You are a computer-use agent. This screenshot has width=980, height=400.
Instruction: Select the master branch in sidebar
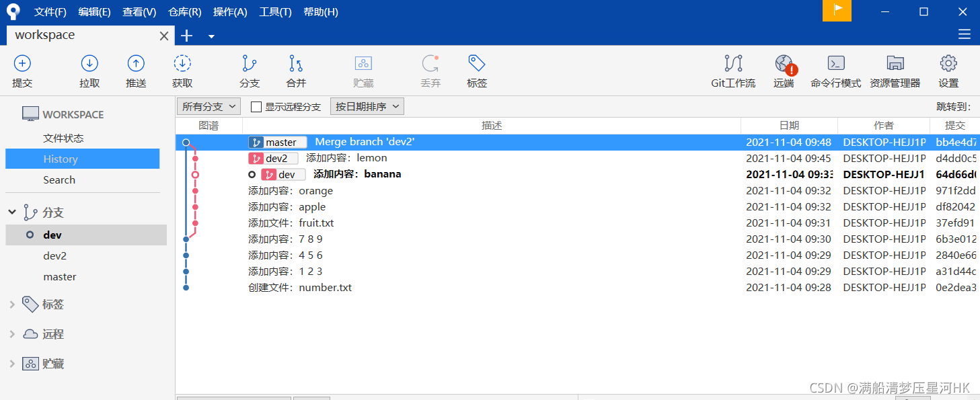pyautogui.click(x=60, y=276)
